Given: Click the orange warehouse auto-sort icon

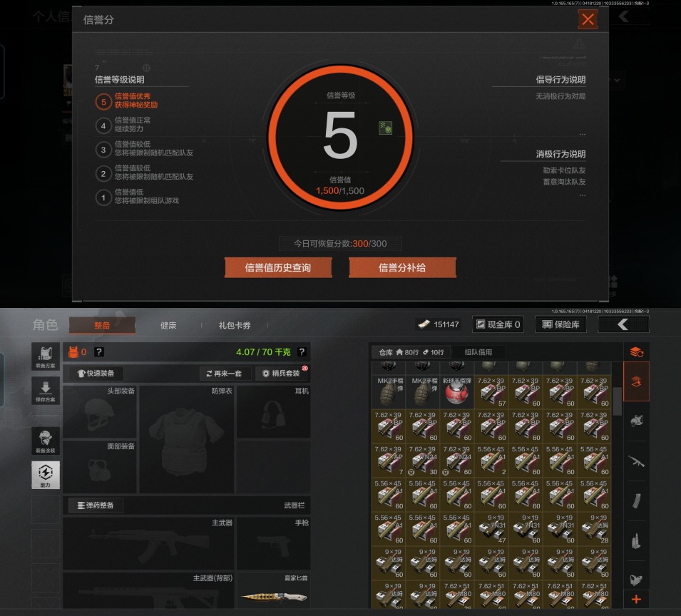Looking at the screenshot, I should [x=636, y=351].
